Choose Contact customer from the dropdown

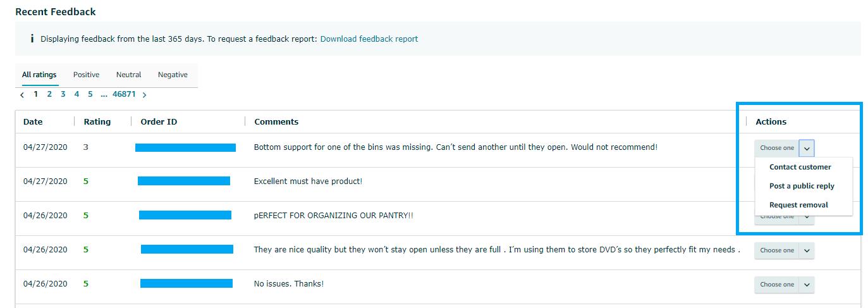click(x=800, y=167)
